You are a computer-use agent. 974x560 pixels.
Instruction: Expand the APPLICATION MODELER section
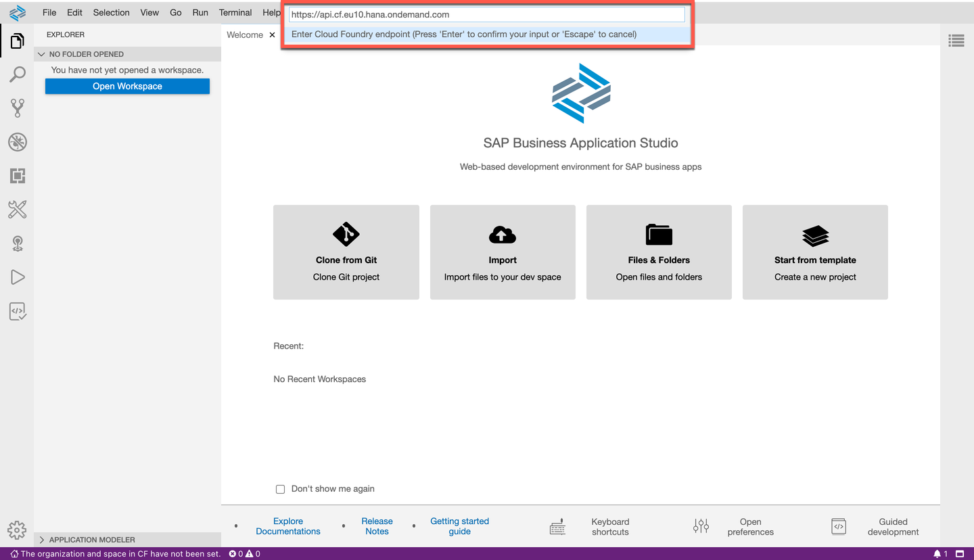click(x=127, y=540)
